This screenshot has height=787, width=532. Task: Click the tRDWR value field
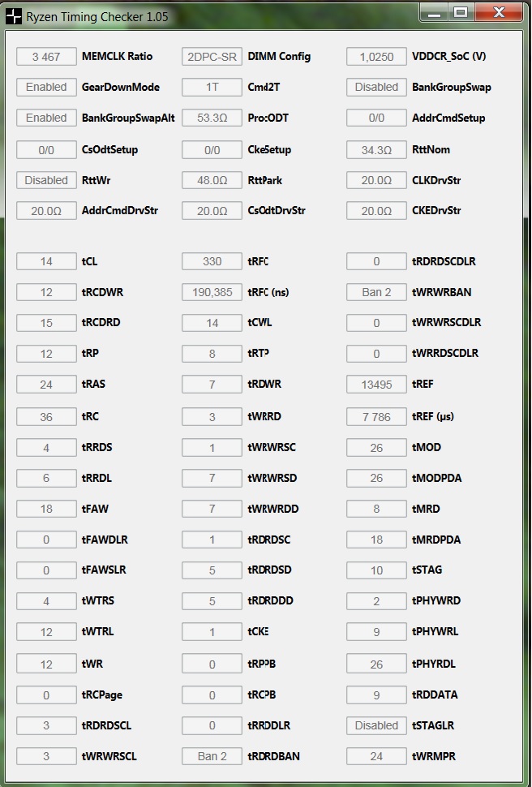coord(212,385)
